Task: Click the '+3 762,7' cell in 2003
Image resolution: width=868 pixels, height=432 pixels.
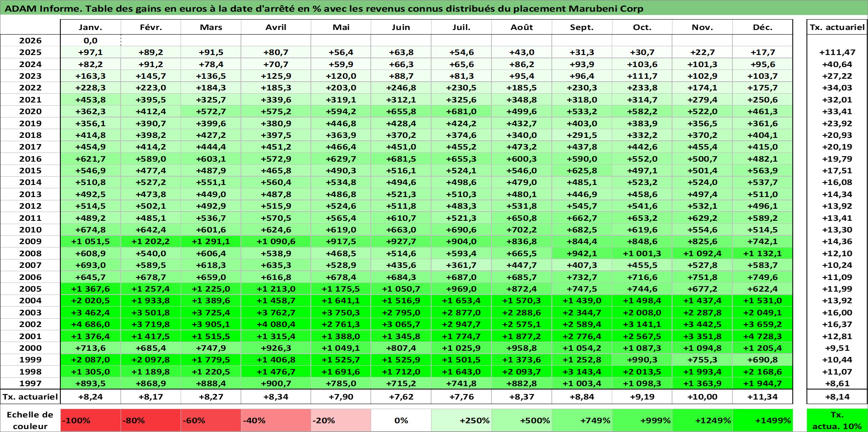Action: [276, 312]
